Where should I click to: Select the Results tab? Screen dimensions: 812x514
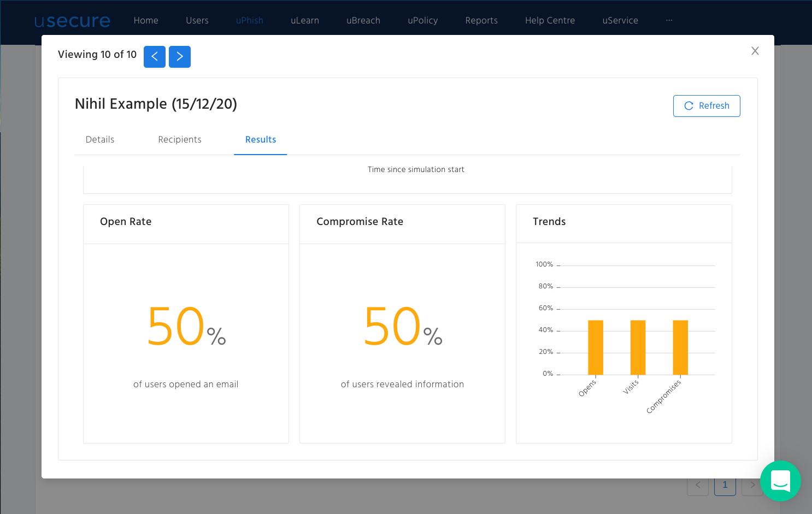[261, 140]
